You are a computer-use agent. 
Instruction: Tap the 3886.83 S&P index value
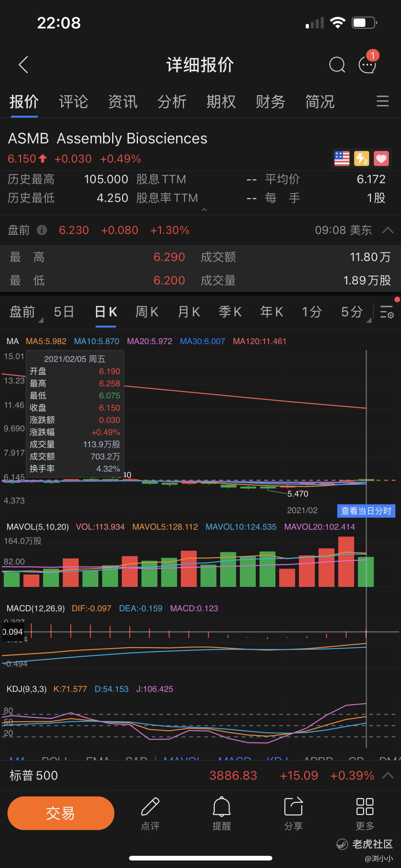[x=233, y=775]
